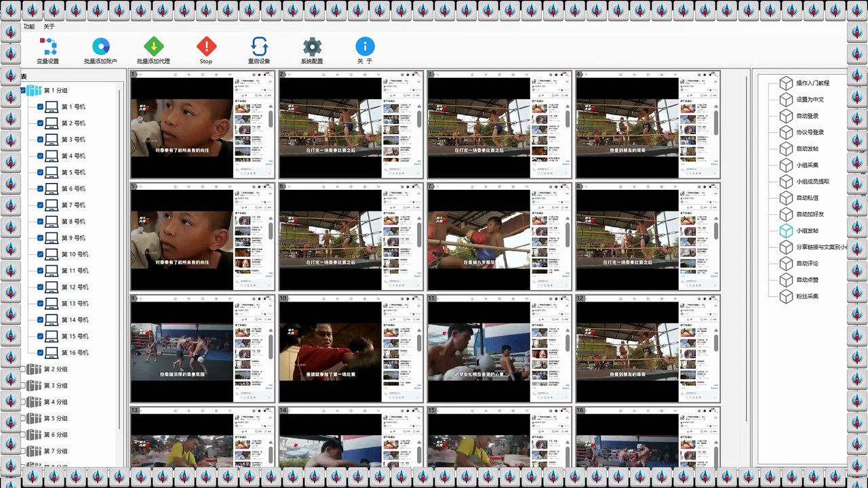Click the highlighted cube icon beside 小组发帖
The width and height of the screenshot is (868, 488).
tap(786, 230)
